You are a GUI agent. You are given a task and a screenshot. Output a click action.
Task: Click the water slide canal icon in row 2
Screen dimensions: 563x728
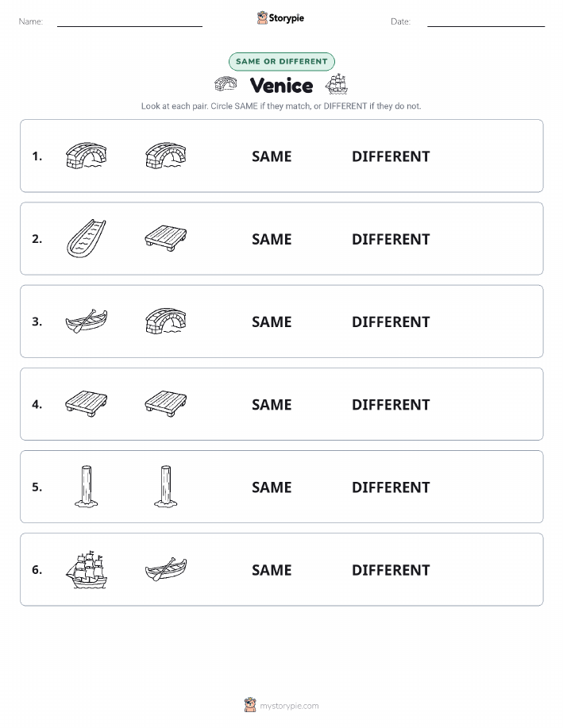tap(87, 238)
